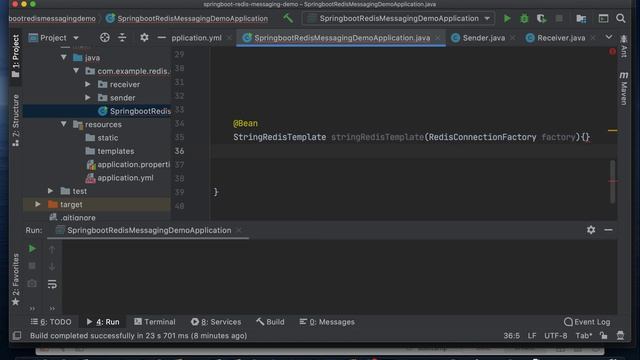The image size is (640, 360).
Task: Open the Maven side panel
Action: tap(624, 89)
